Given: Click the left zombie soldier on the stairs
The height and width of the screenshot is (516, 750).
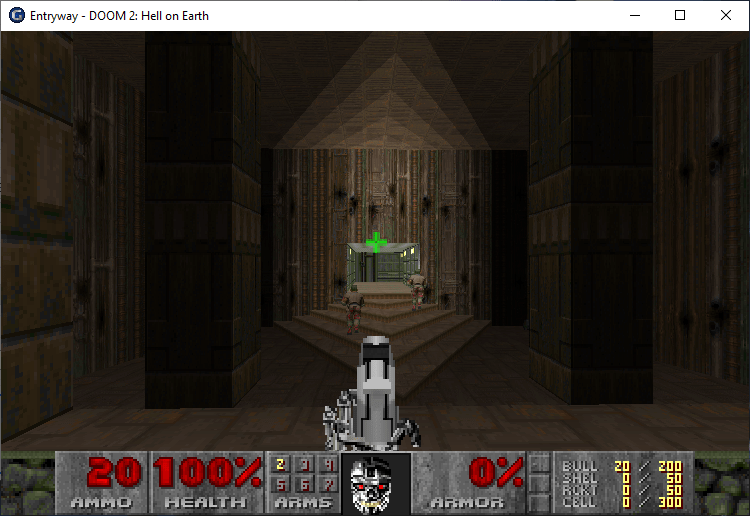Looking at the screenshot, I should point(351,307).
